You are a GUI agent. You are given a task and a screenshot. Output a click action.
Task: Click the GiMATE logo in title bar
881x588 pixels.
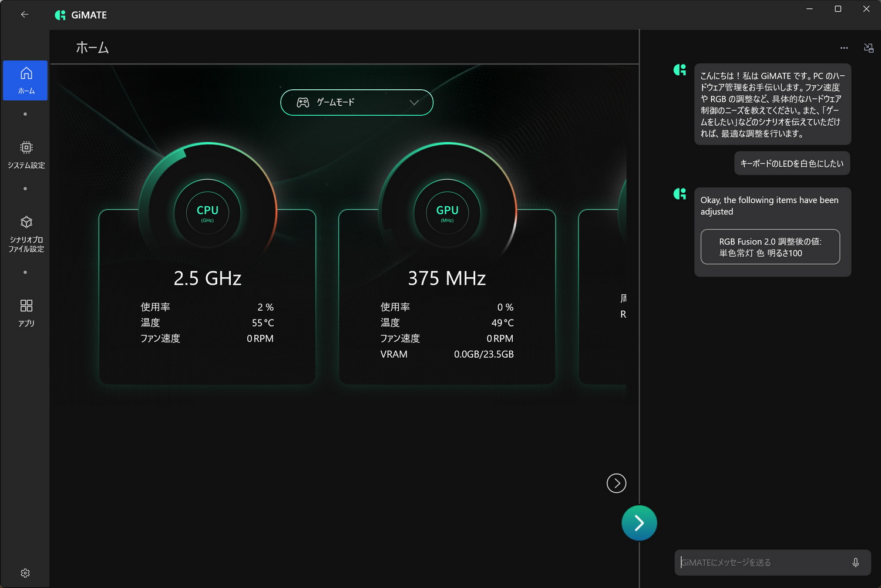[80, 15]
